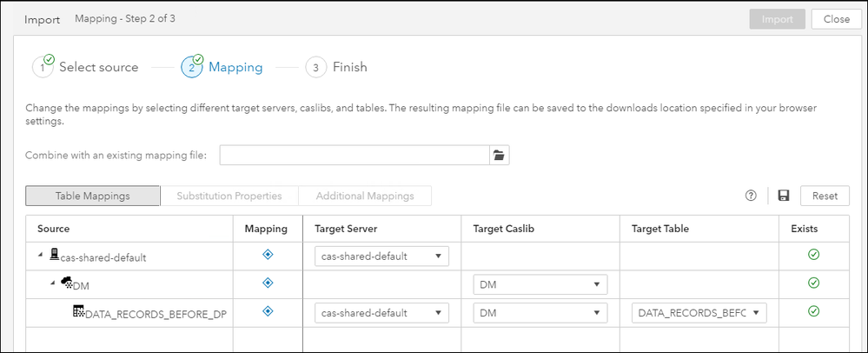Screen dimensions: 868x353
Task: Open the Target Table DATA_RECORDS dropdown
Action: point(699,313)
